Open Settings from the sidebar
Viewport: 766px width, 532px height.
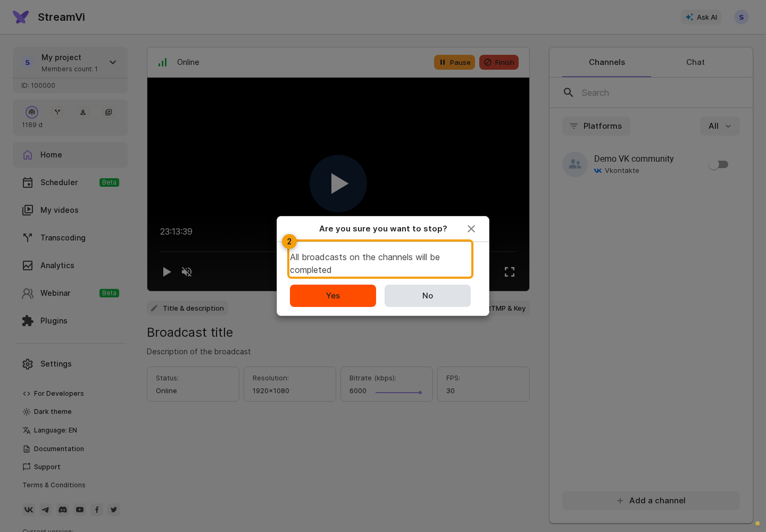[x=70, y=364]
